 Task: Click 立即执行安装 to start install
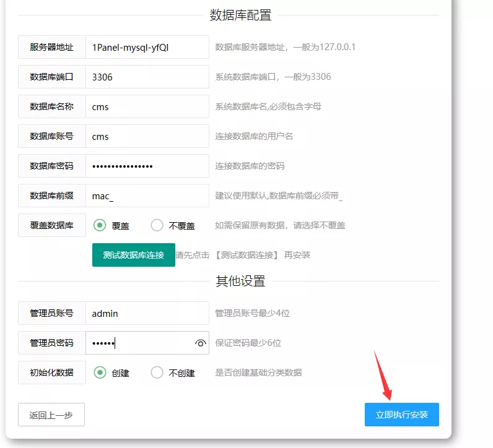(x=401, y=415)
